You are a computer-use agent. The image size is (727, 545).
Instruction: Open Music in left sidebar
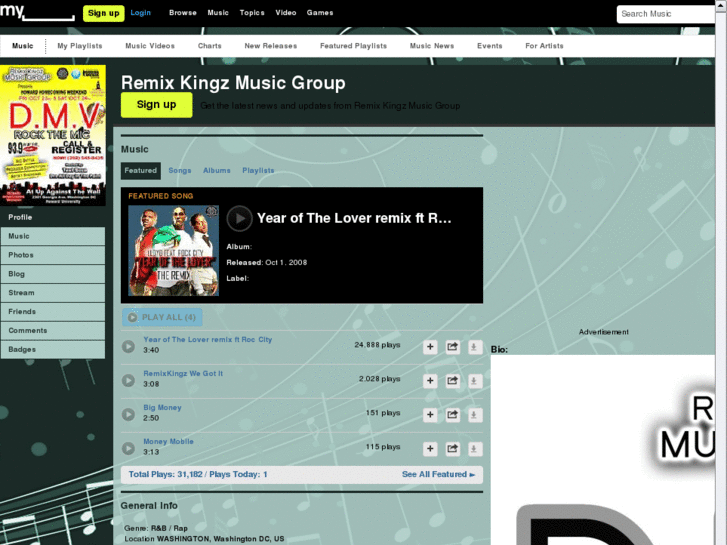tap(53, 236)
